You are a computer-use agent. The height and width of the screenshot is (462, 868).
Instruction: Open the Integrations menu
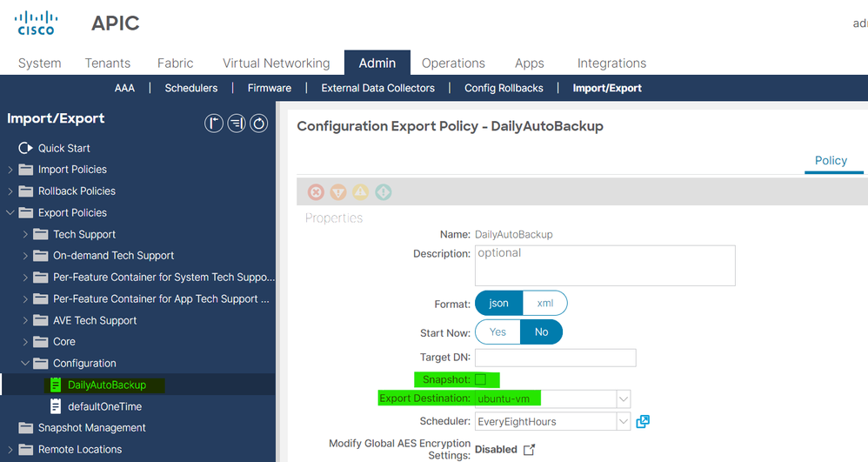pyautogui.click(x=611, y=64)
